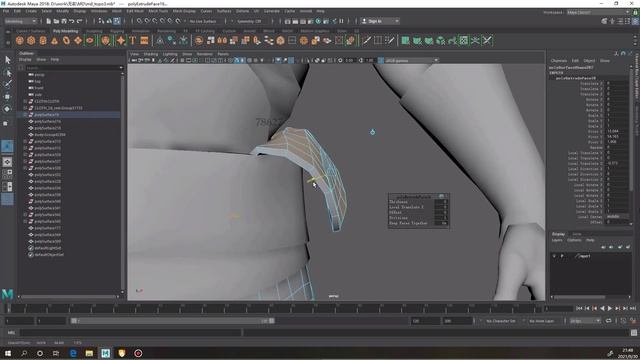The height and width of the screenshot is (360, 640).
Task: Open the Sign In dropdown
Action: [x=380, y=21]
